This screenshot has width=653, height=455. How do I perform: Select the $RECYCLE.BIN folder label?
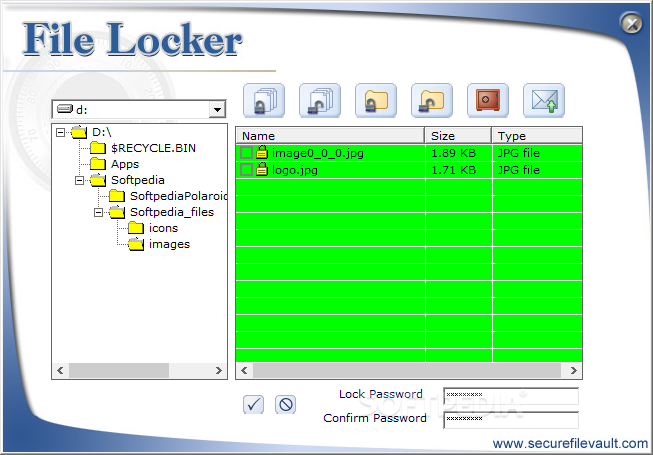153,148
